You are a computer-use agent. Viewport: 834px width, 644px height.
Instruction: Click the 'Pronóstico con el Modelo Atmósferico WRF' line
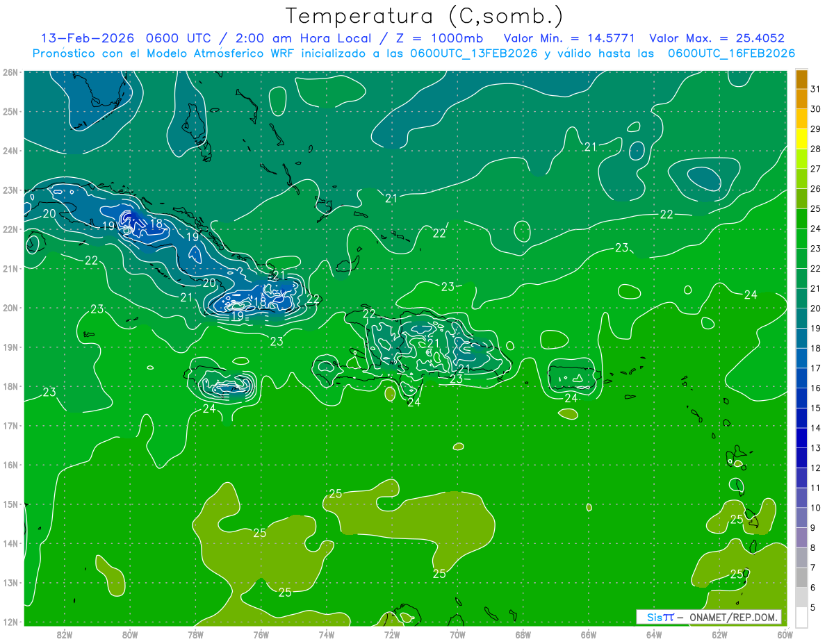point(414,53)
